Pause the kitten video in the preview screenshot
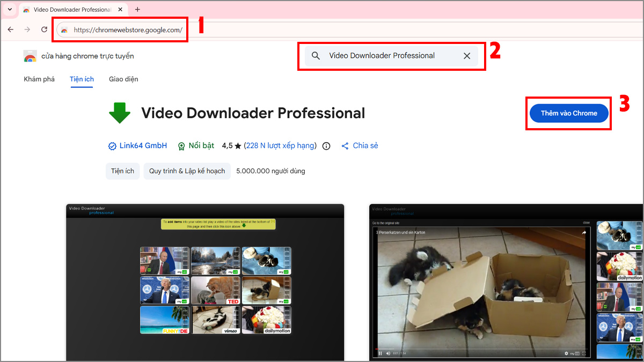 pos(380,353)
